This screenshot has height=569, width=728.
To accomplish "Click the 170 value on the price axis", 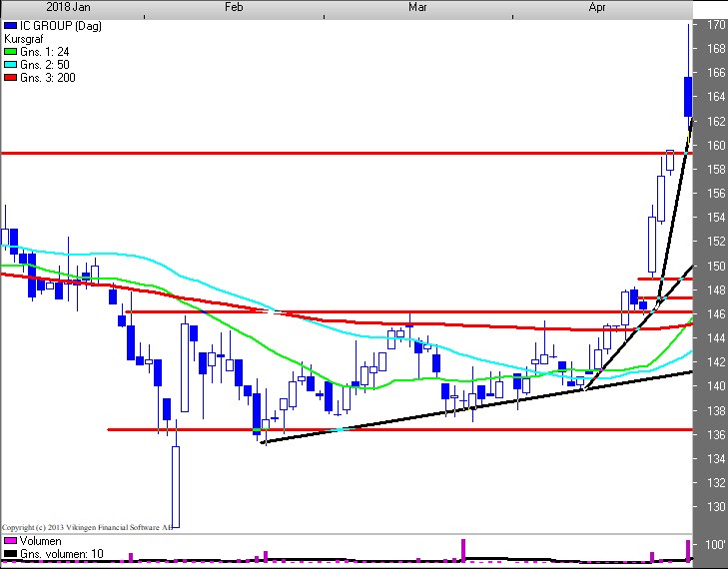I will pyautogui.click(x=715, y=25).
